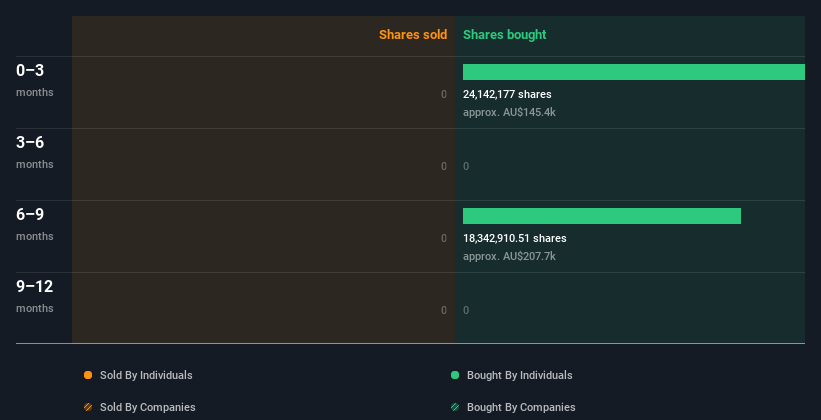The height and width of the screenshot is (420, 821).
Task: Click the Bought By Individuals green dot
Action: pyautogui.click(x=455, y=375)
